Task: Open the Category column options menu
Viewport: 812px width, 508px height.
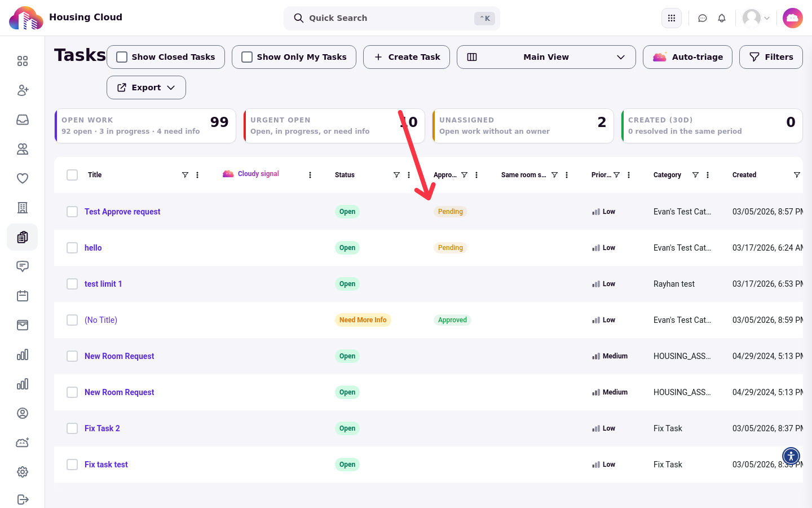Action: [708, 175]
